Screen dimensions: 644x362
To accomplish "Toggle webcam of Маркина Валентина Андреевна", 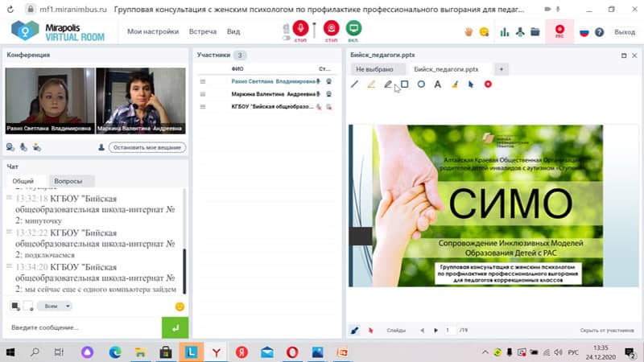I will [329, 94].
